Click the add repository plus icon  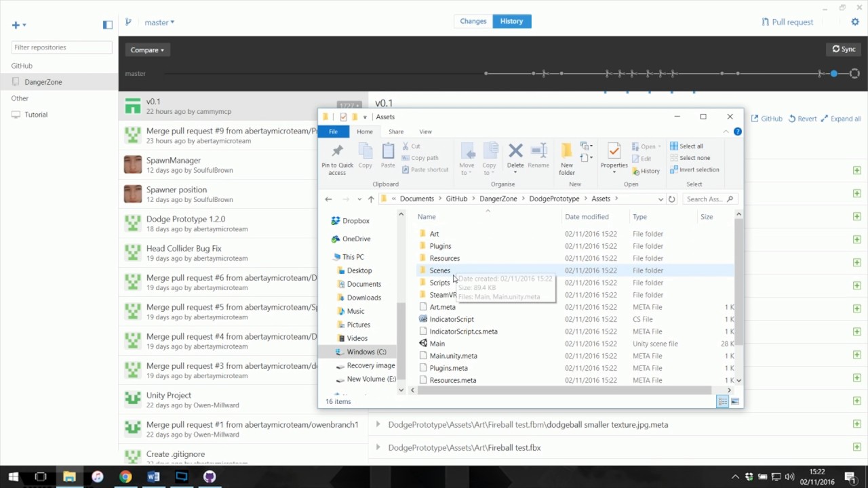point(16,25)
